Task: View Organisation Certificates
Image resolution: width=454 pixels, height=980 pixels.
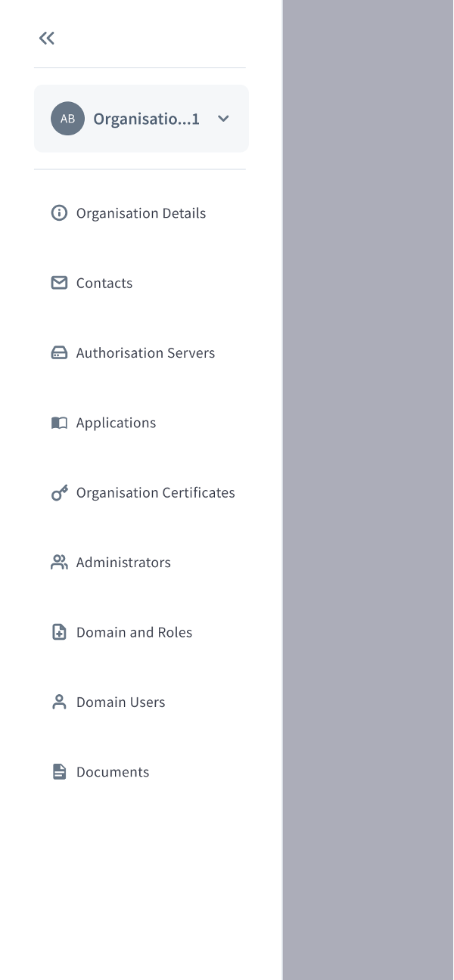Action: coord(155,493)
